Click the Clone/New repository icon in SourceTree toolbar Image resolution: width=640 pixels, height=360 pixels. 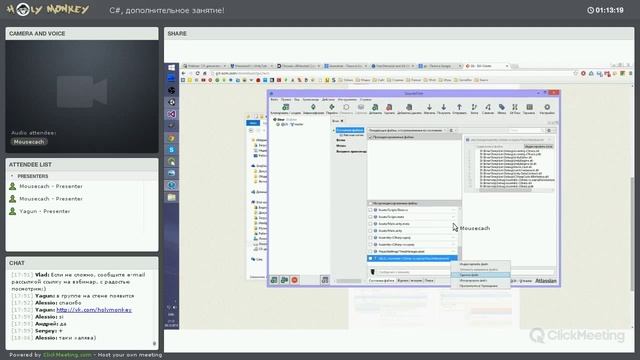(285, 107)
